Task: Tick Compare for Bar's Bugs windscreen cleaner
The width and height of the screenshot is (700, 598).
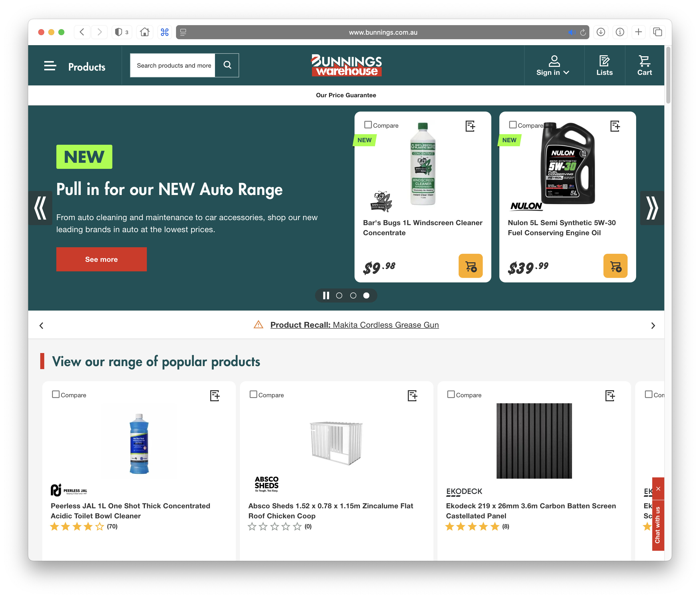Action: coord(368,125)
